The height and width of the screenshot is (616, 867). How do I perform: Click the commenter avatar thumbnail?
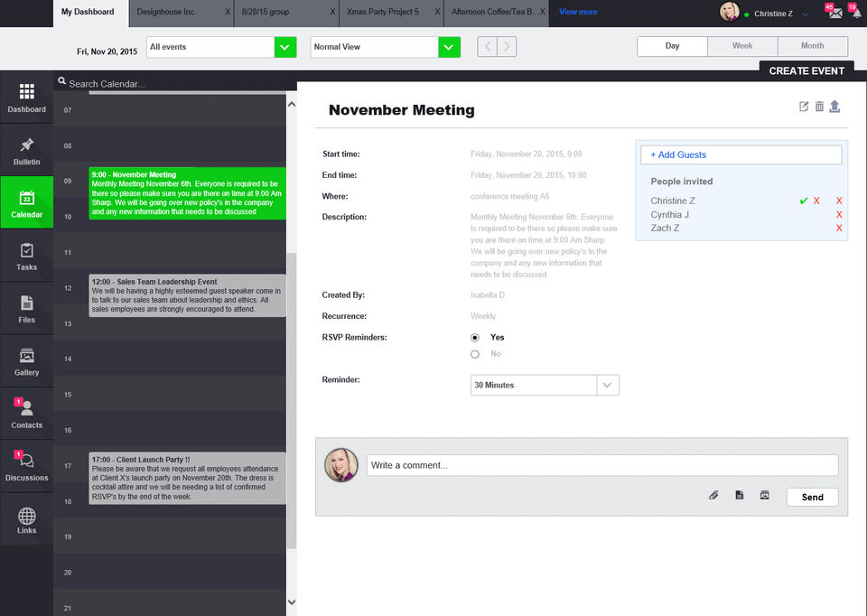[x=341, y=465]
